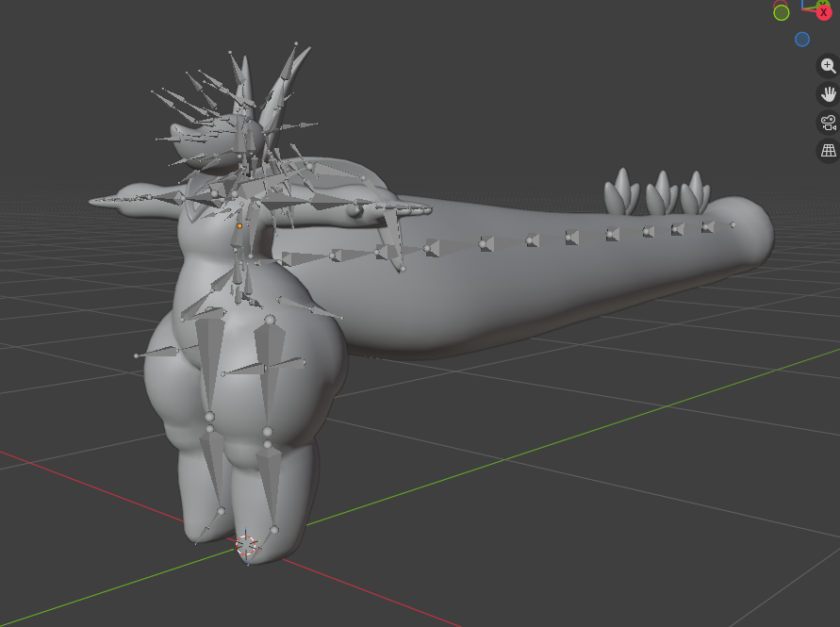Screen dimensions: 840x627
Task: Select the orange highlighted bone joint
Action: click(239, 226)
